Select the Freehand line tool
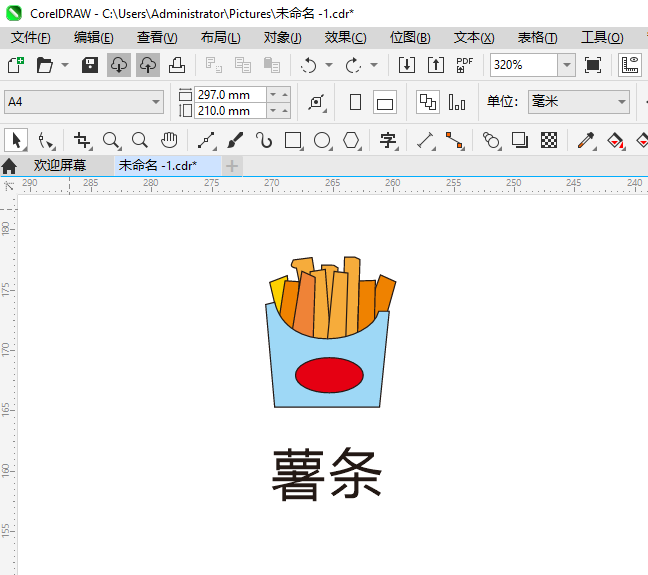This screenshot has width=648, height=575. (206, 141)
